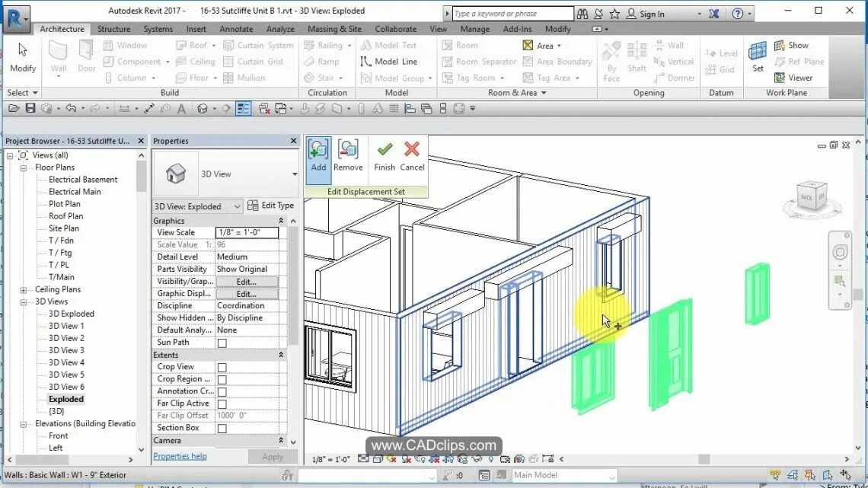Enable Crop Region Visible checkbox

pyautogui.click(x=222, y=380)
